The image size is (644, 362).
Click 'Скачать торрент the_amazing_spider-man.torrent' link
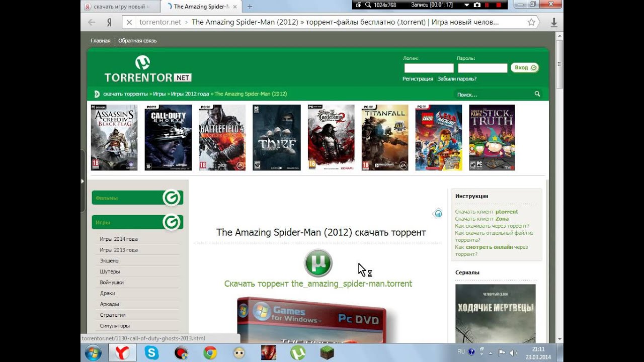click(x=318, y=284)
